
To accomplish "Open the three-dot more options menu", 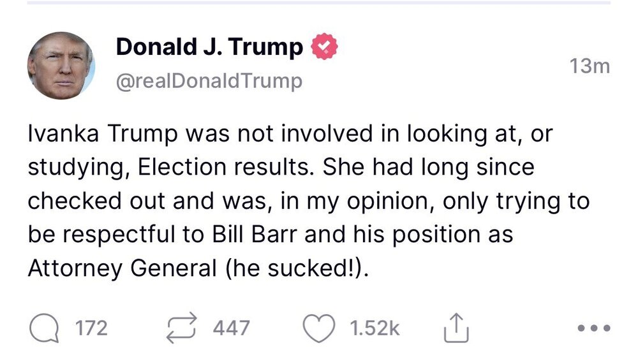I will [x=593, y=328].
